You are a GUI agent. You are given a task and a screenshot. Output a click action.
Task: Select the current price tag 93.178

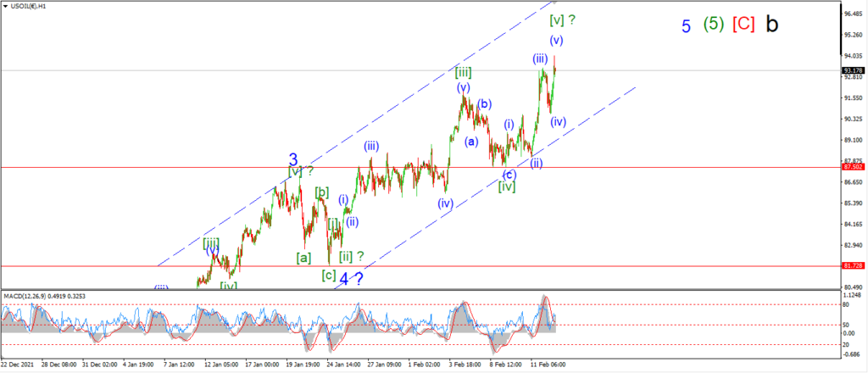851,70
